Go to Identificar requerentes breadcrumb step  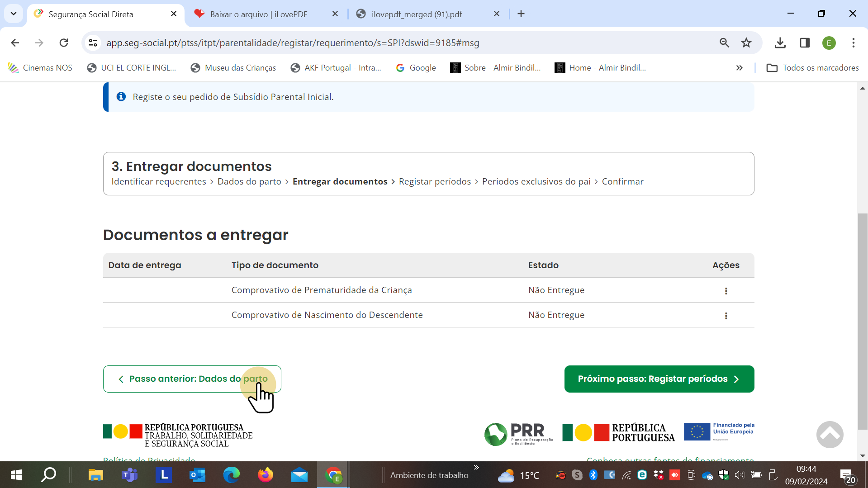pos(158,181)
